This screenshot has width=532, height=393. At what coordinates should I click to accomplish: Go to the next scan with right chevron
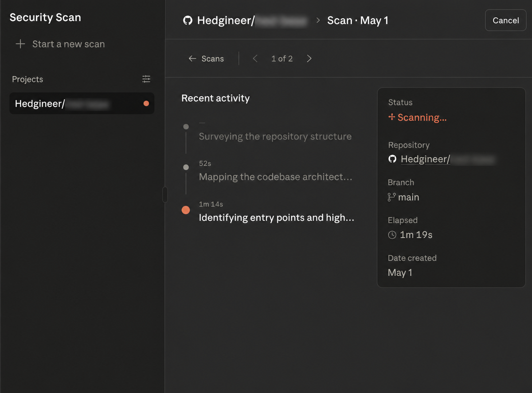(309, 59)
